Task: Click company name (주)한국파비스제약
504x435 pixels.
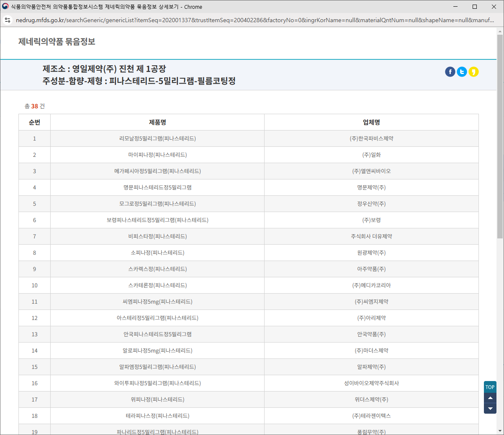Action: coord(371,138)
